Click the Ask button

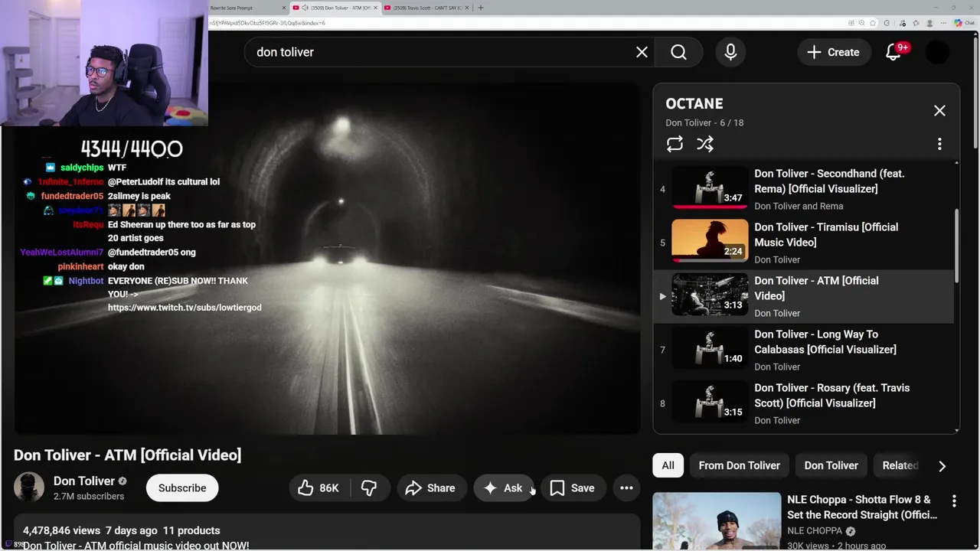click(x=503, y=487)
